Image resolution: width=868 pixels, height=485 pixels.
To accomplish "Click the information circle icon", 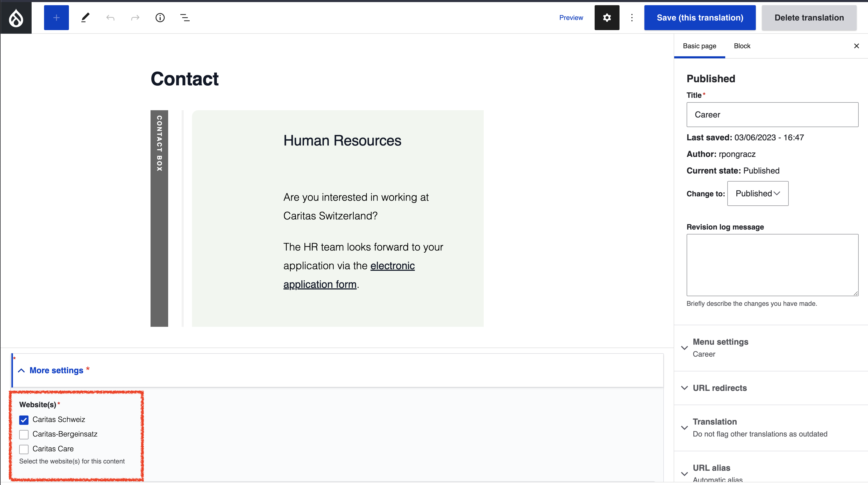I will tap(160, 18).
